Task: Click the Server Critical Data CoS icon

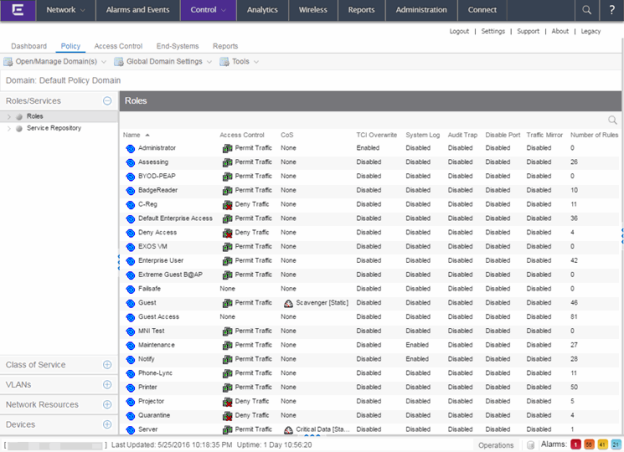Action: tap(288, 430)
